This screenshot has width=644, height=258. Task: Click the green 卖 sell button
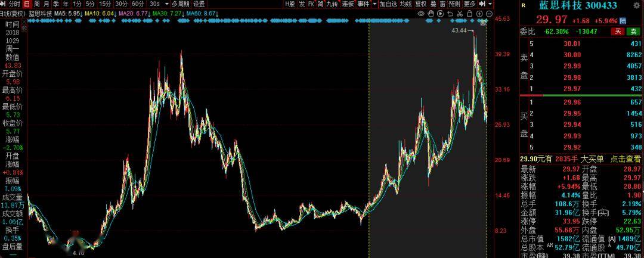(x=633, y=32)
